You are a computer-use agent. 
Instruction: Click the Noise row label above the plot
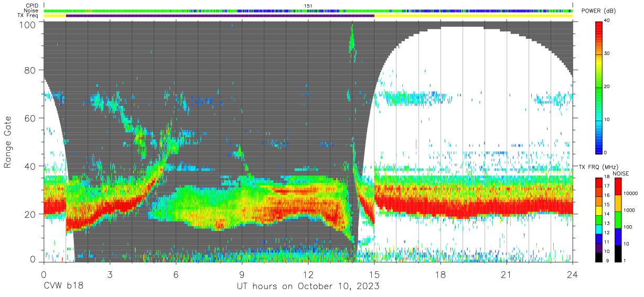pos(30,10)
